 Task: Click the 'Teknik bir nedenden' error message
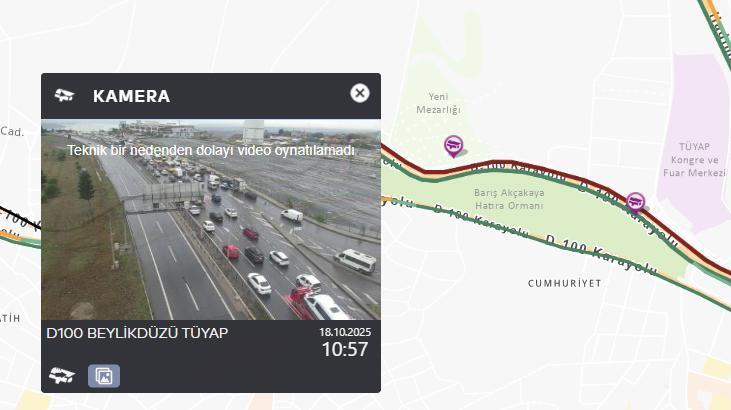[x=211, y=150]
